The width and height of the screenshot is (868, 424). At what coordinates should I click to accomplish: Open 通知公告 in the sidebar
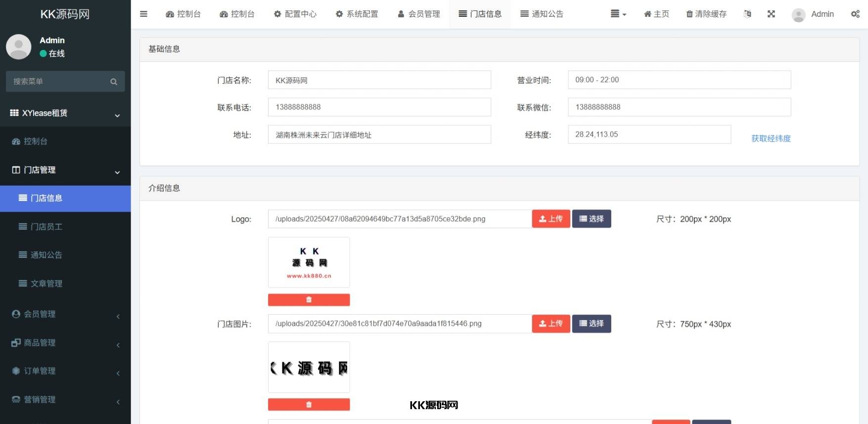[65, 255]
